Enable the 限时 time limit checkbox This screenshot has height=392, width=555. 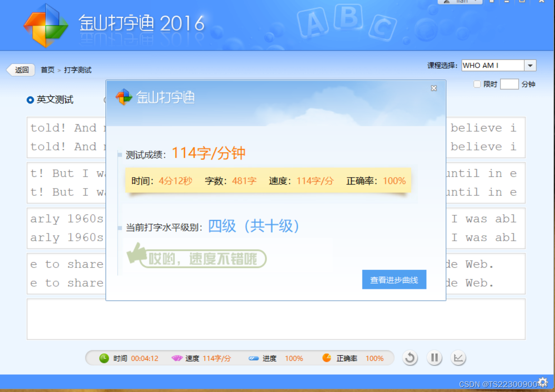(x=477, y=84)
